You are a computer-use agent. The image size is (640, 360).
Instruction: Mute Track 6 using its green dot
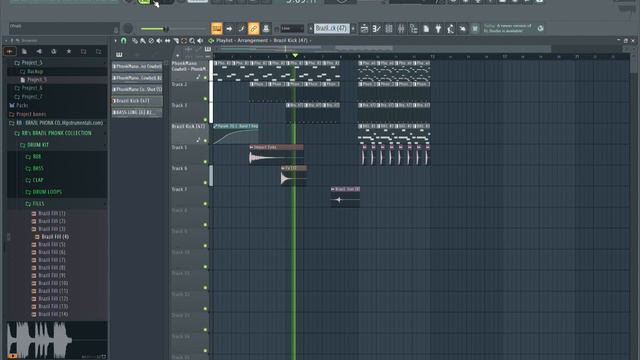205,183
